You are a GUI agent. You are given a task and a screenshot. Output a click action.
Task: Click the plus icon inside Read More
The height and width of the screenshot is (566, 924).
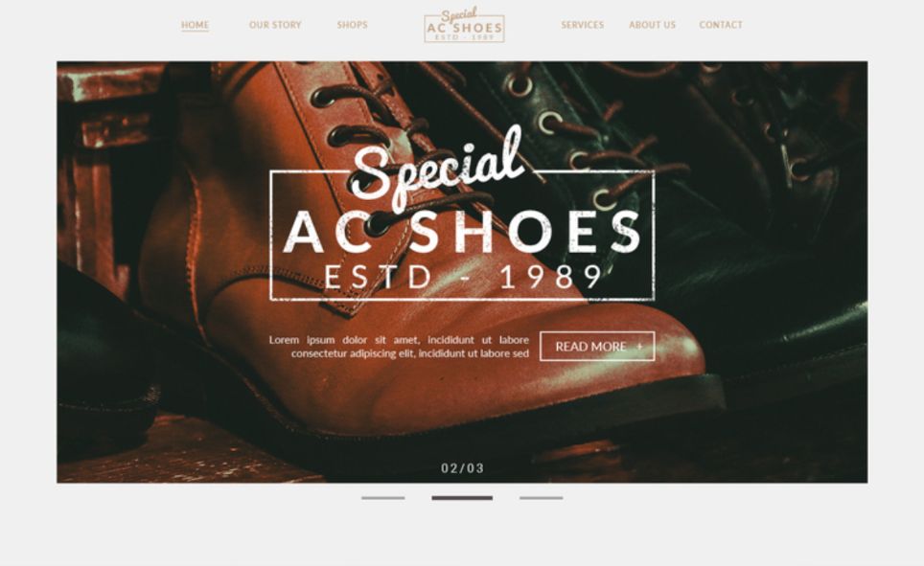pos(639,347)
